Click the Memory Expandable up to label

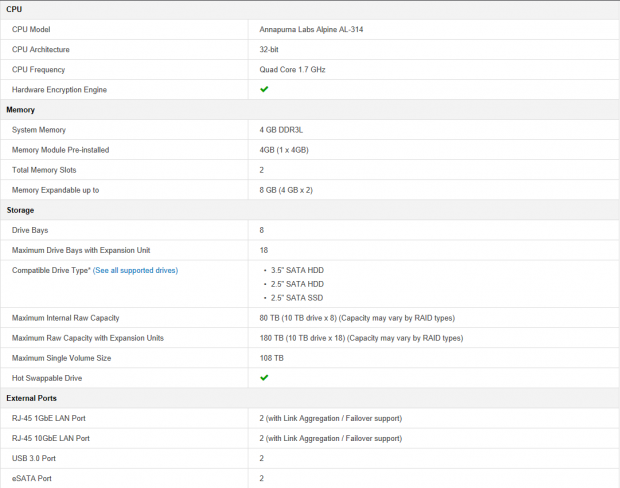coord(55,190)
